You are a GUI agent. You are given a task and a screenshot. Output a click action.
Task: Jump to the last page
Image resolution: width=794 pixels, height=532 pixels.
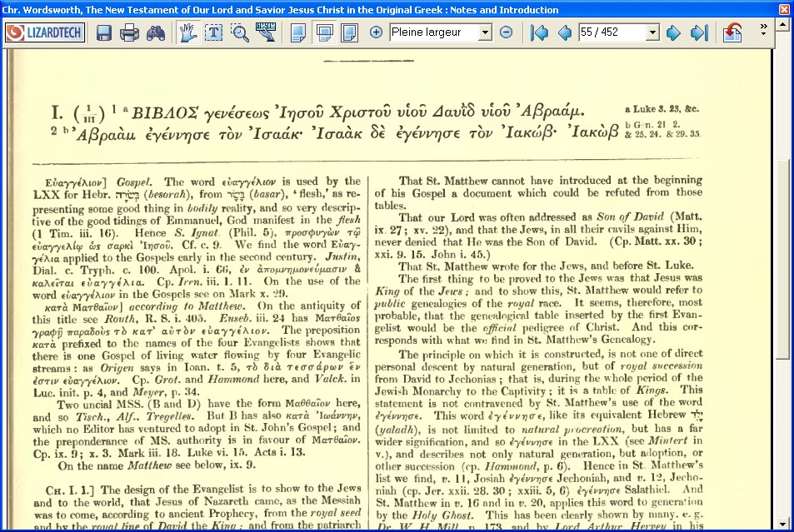[699, 33]
